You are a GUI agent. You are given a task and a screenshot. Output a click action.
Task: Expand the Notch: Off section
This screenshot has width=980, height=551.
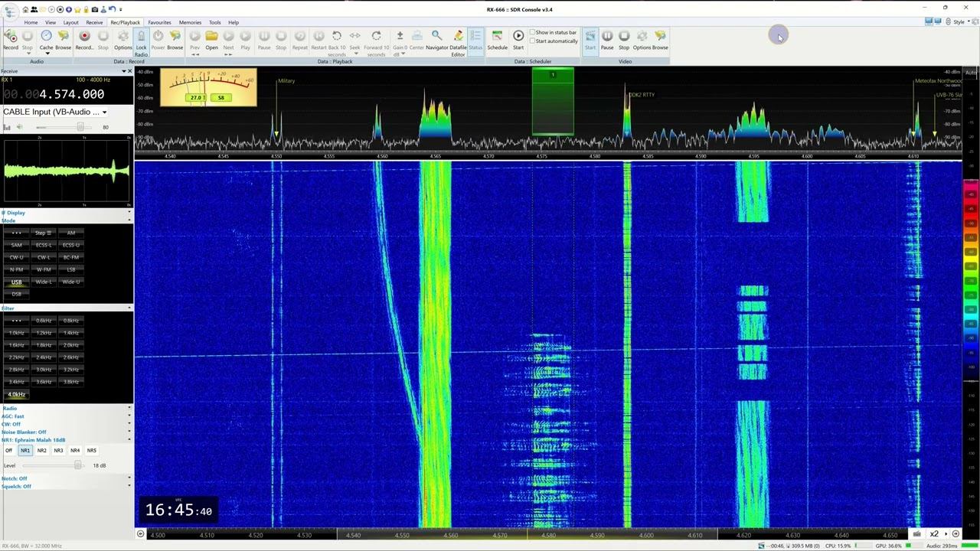pyautogui.click(x=129, y=478)
